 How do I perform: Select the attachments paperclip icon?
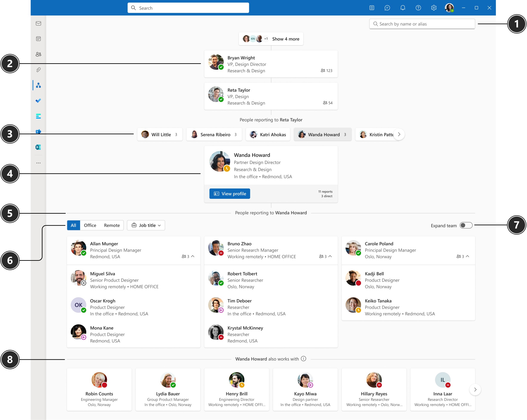coord(39,70)
